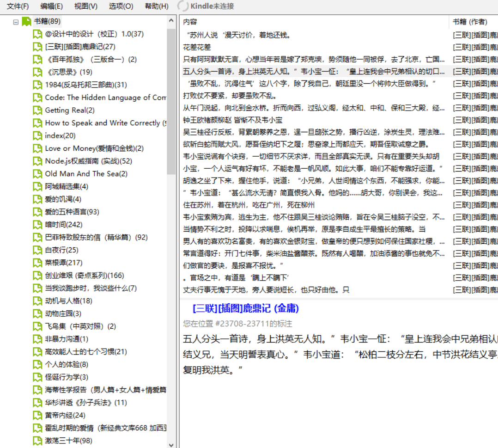Click the icon beside 暗时间(242)
The width and height of the screenshot is (498, 448).
tap(37, 225)
